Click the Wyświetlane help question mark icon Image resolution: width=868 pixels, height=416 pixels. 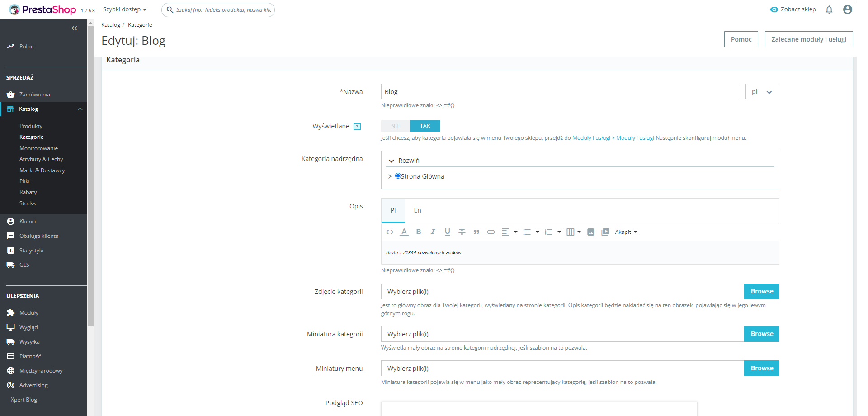[357, 127]
